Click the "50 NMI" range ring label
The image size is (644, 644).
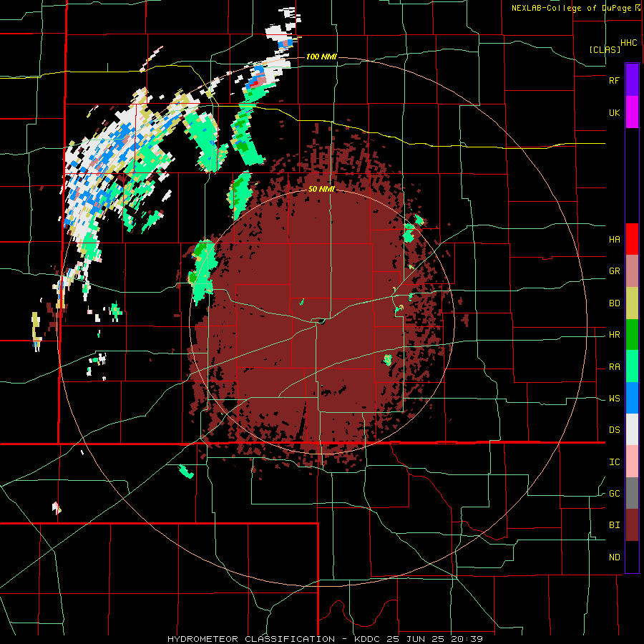(321, 189)
